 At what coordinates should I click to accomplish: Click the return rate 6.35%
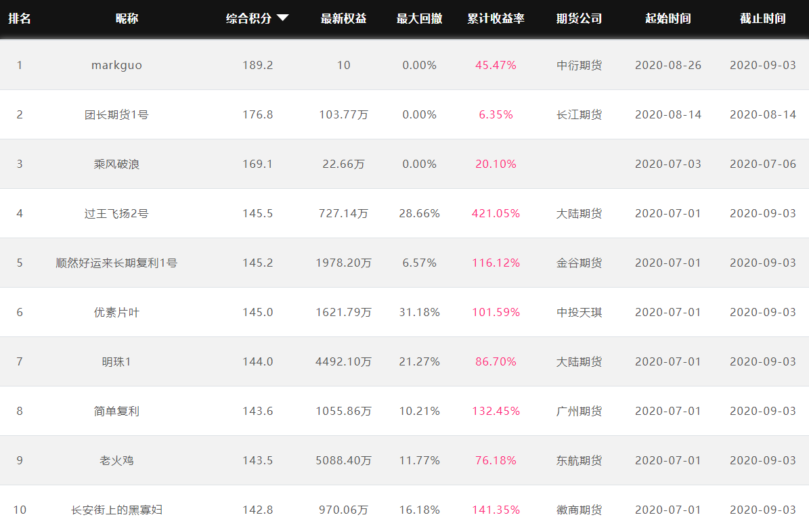pyautogui.click(x=496, y=114)
